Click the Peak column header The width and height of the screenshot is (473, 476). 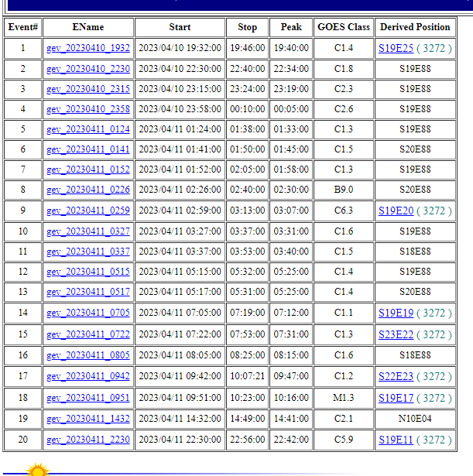[291, 27]
